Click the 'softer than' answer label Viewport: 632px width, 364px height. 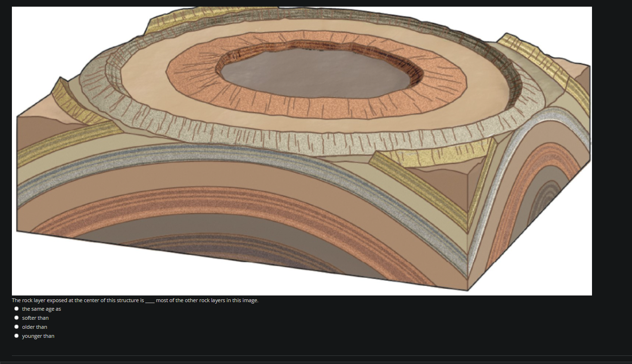click(35, 317)
